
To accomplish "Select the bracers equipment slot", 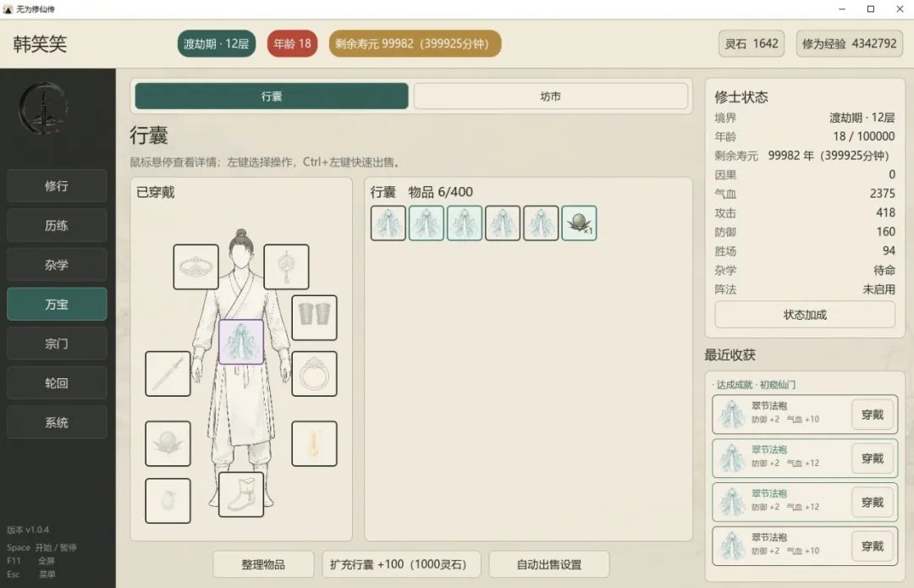I will tap(314, 317).
